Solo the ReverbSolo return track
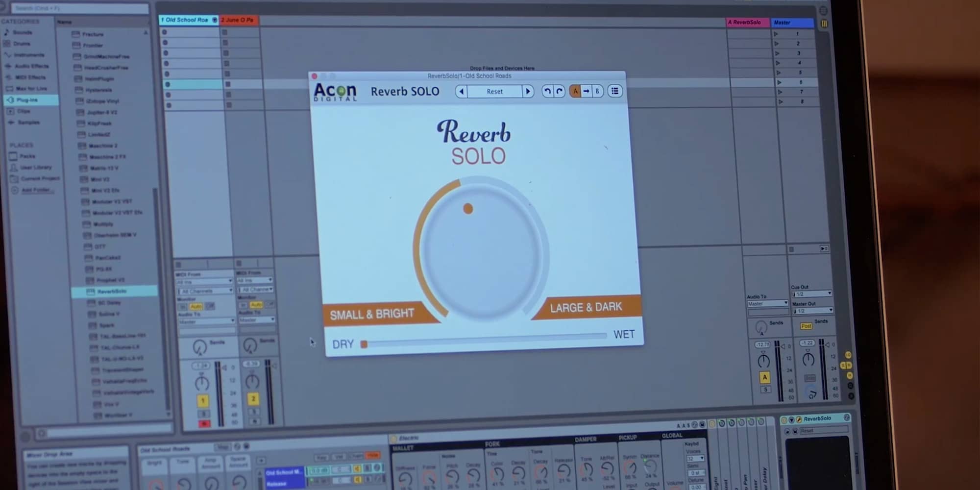This screenshot has height=490, width=980. pyautogui.click(x=765, y=390)
